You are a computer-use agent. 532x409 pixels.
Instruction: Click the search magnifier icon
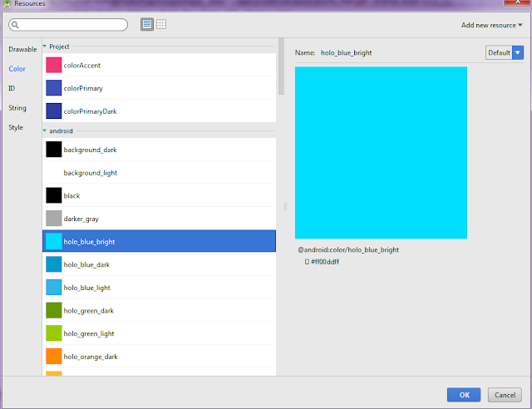coord(15,25)
